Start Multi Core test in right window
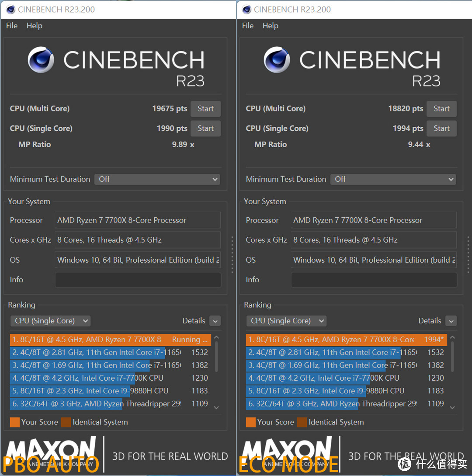This screenshot has width=472, height=476. coord(441,109)
